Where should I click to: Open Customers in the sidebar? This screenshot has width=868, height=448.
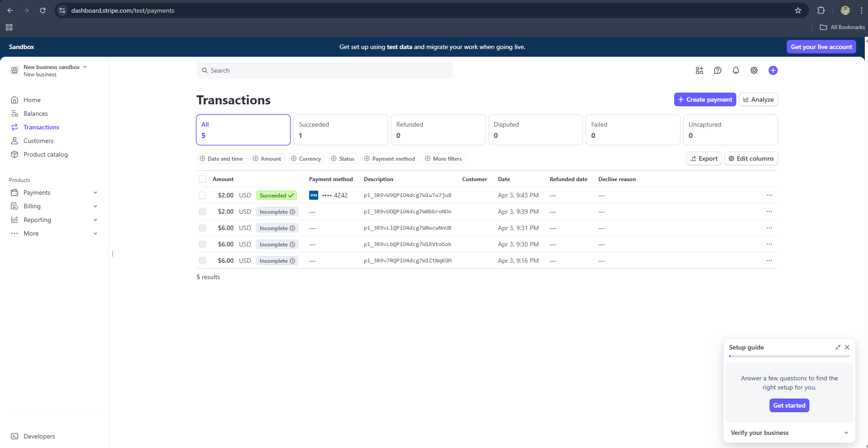[39, 141]
